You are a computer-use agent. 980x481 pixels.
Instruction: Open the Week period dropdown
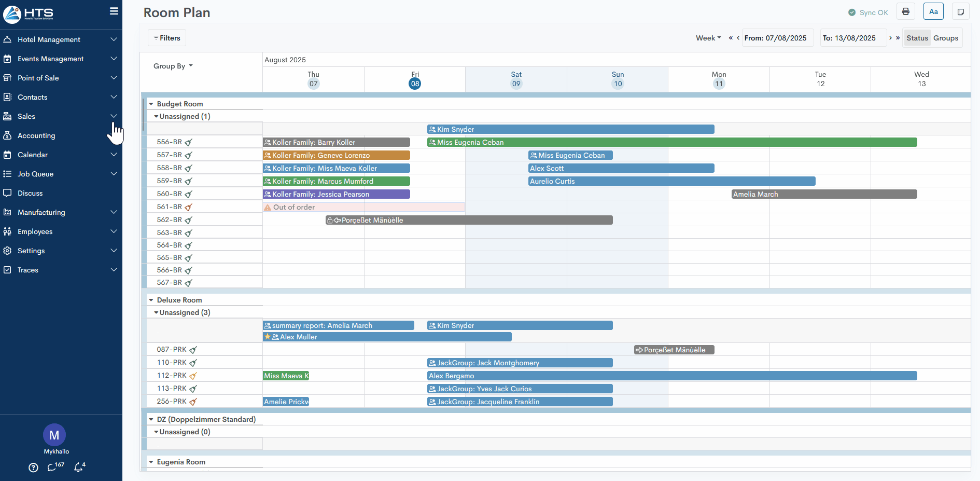point(708,38)
